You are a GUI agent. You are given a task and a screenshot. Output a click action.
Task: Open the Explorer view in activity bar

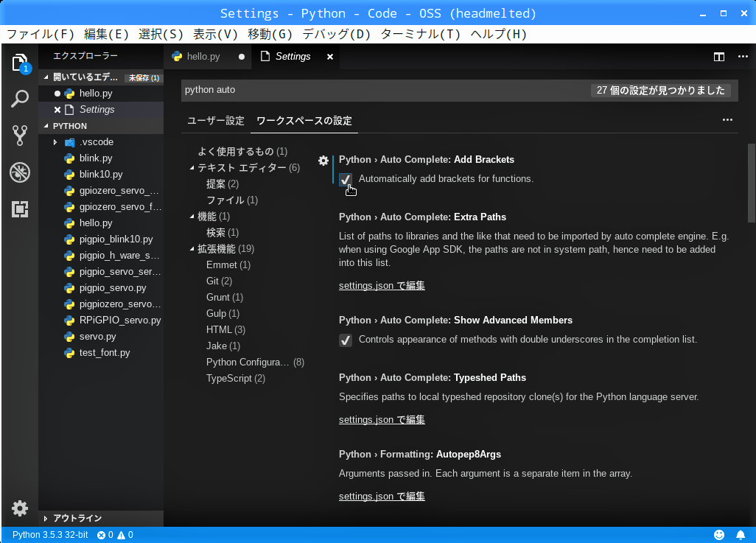click(20, 63)
